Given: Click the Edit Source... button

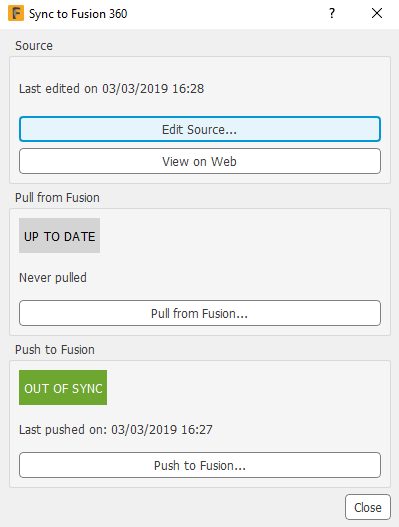Looking at the screenshot, I should coord(200,129).
